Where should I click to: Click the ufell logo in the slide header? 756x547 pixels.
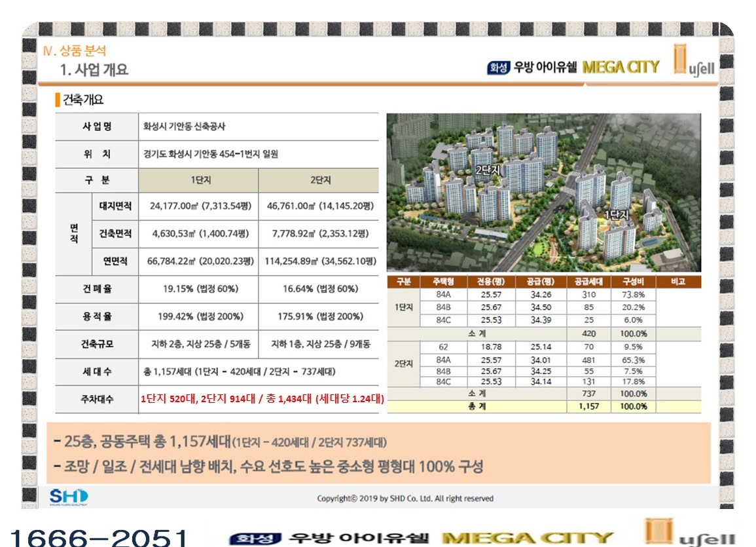(x=694, y=61)
